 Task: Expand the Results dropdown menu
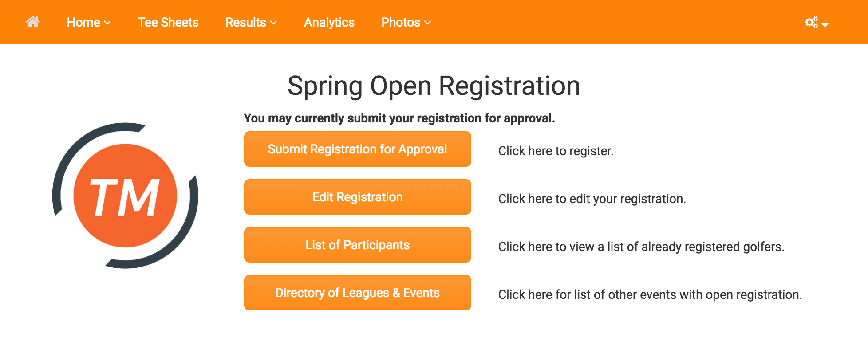(251, 22)
